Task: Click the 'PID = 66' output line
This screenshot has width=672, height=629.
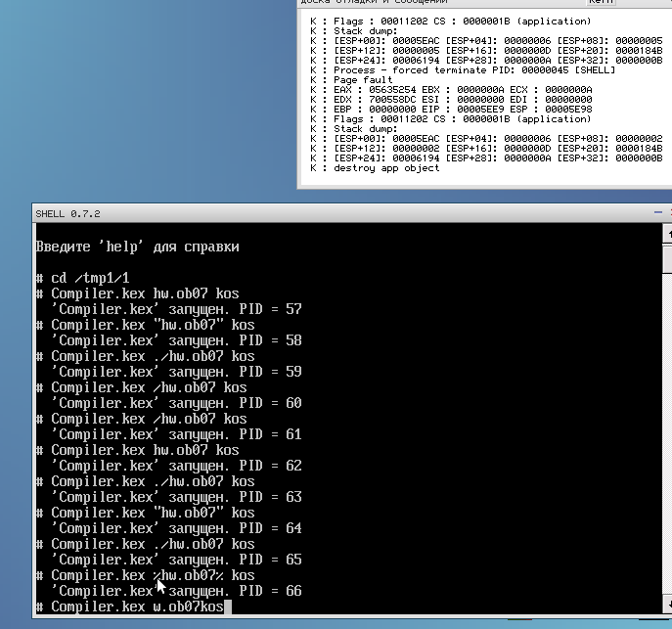Action: tap(176, 591)
